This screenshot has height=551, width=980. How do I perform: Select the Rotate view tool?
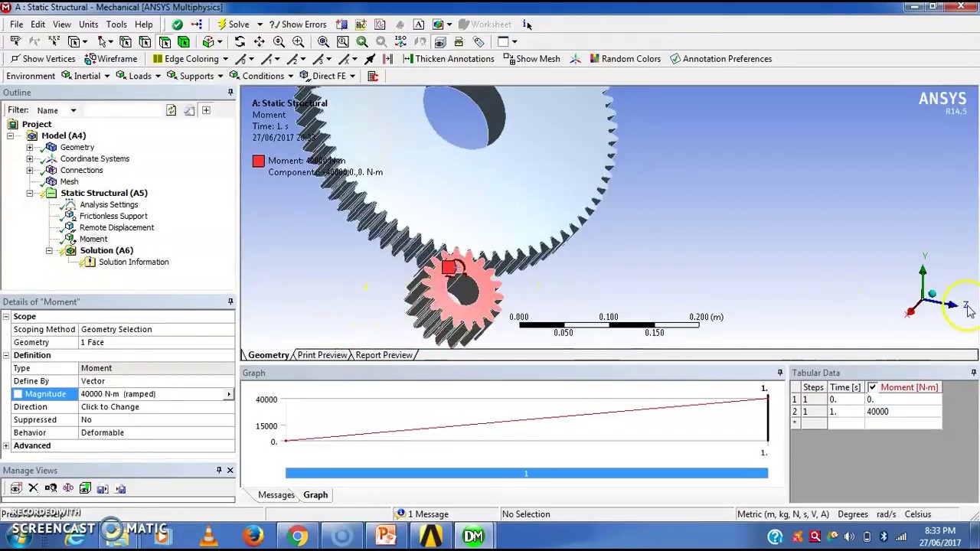coord(240,41)
